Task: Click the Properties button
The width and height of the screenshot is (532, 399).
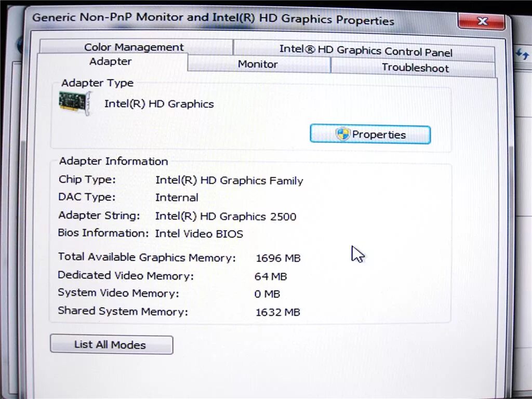Action: pyautogui.click(x=370, y=135)
